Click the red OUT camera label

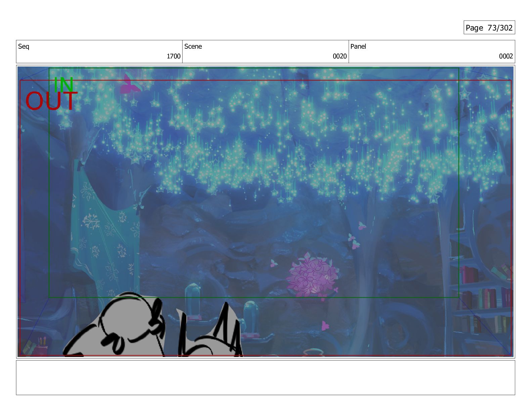coord(51,101)
